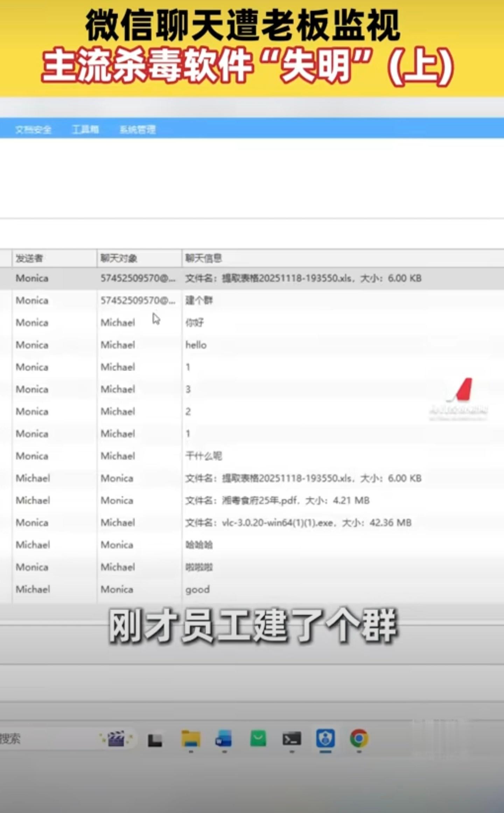Select the hello chat message
The width and height of the screenshot is (504, 813).
pyautogui.click(x=196, y=345)
